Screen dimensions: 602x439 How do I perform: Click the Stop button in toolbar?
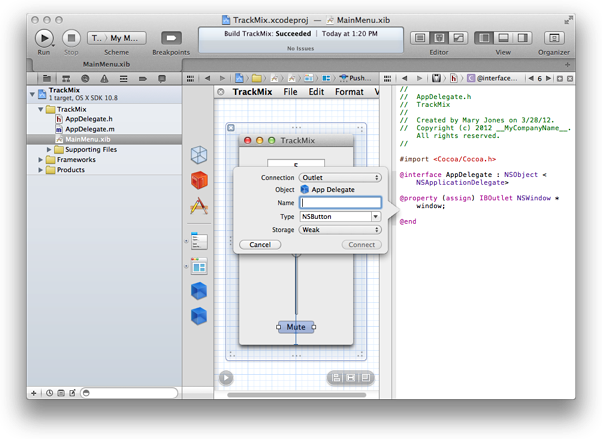(x=71, y=38)
